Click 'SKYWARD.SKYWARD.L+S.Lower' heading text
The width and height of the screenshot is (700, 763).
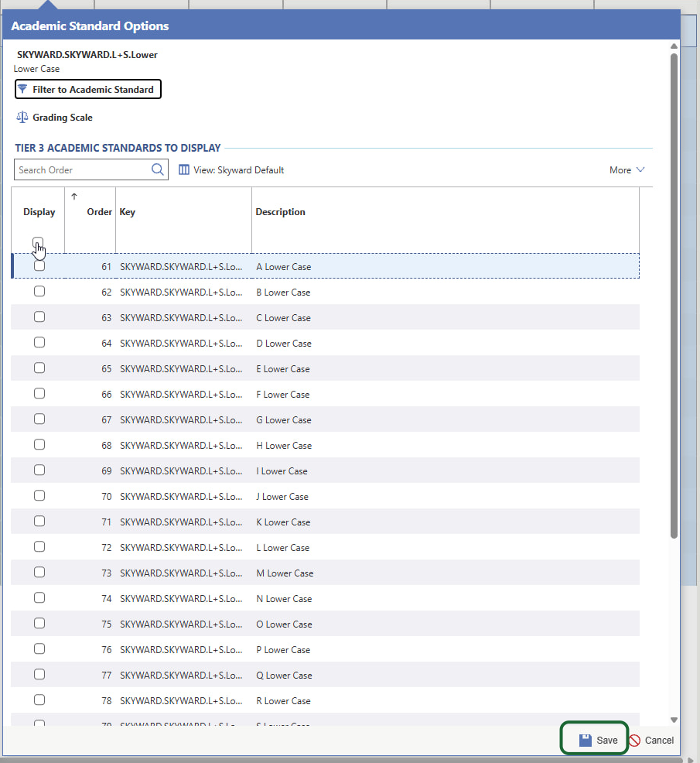point(87,54)
